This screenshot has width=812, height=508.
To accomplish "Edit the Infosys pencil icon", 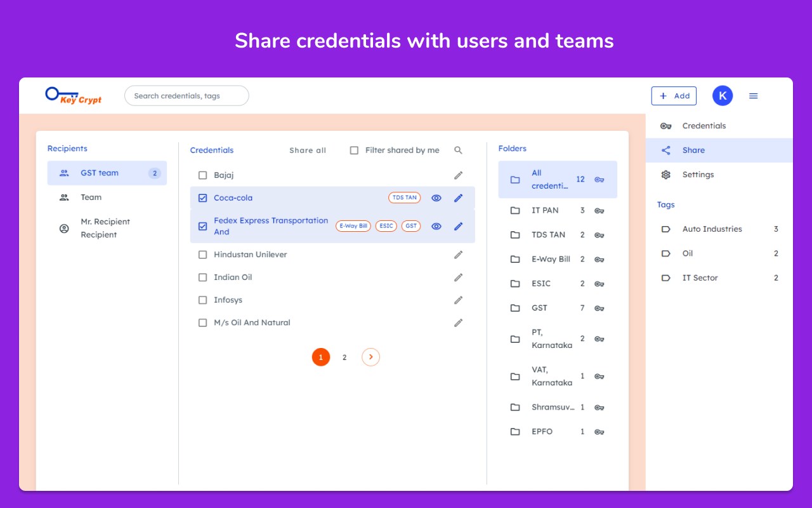I will point(459,300).
